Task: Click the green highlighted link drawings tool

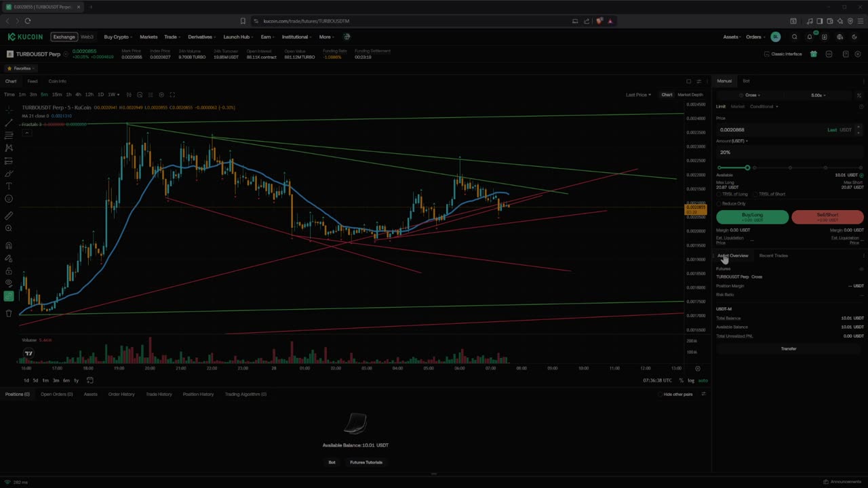Action: pyautogui.click(x=9, y=296)
